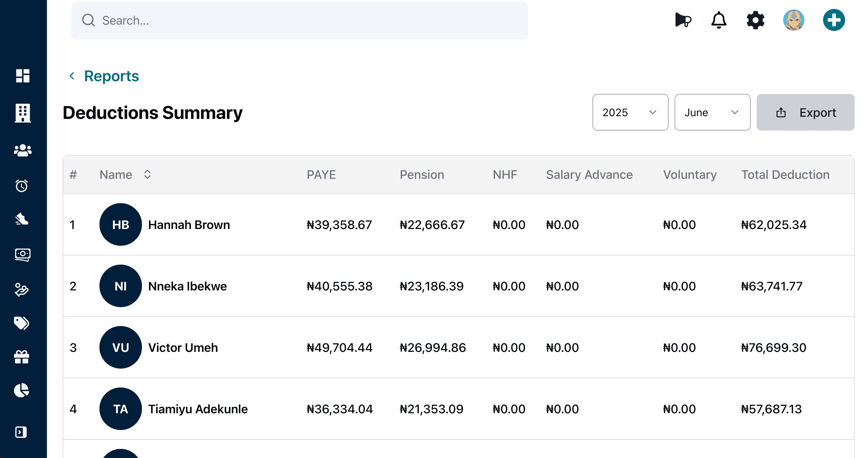
Task: Click the Export button
Action: [805, 112]
